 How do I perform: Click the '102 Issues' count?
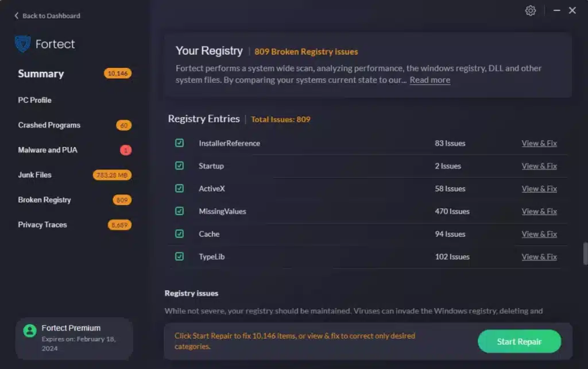[452, 257]
